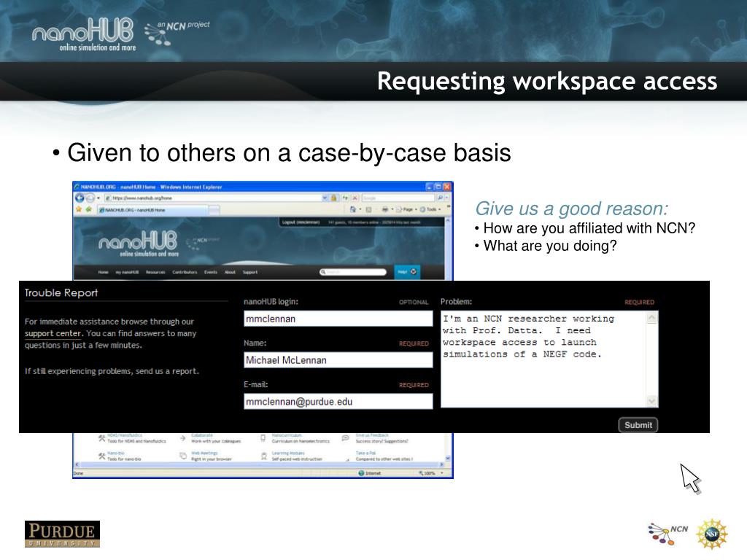
Task: Click the red Stop loading icon
Action: 355,198
